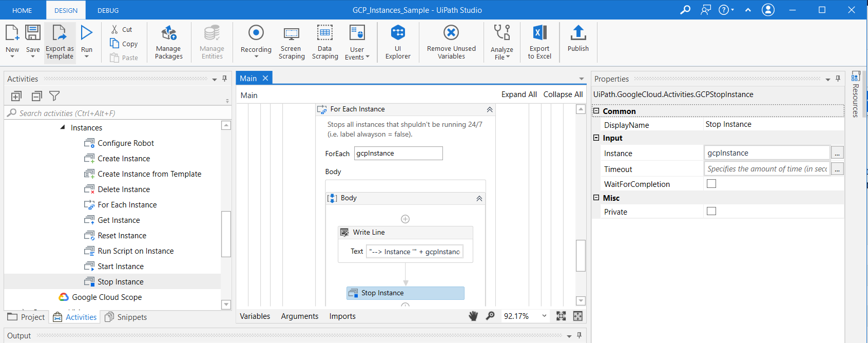Click the magnifier search icon in designer footer
The height and width of the screenshot is (343, 868).
point(490,316)
